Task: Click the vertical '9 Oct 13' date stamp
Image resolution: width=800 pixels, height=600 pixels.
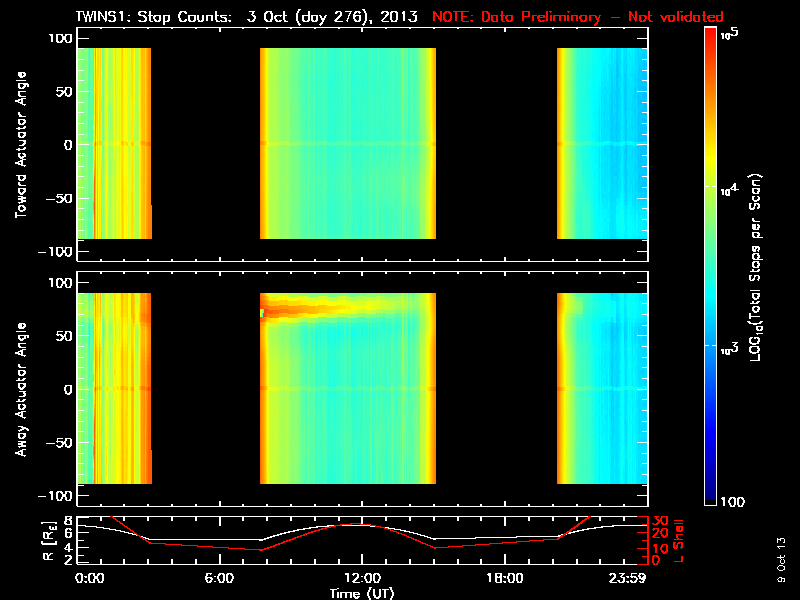Action: 781,560
